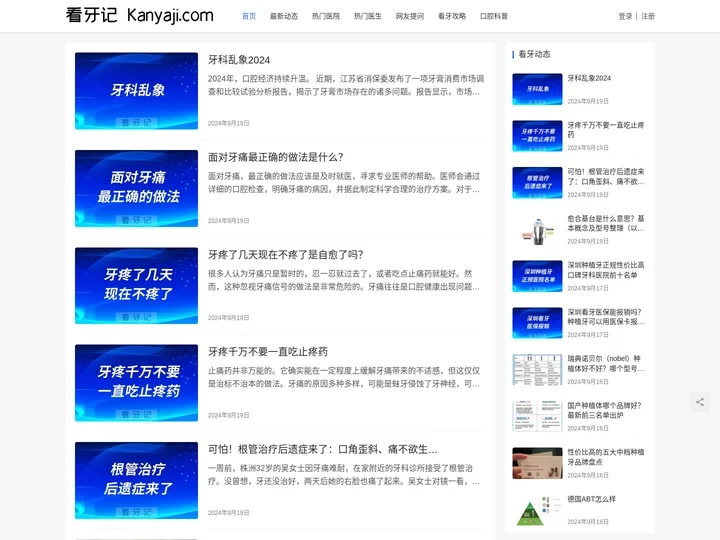Click the summary starting 很多人认为牙痛只是暂时的
Screen dimensions: 720x540
344,280
